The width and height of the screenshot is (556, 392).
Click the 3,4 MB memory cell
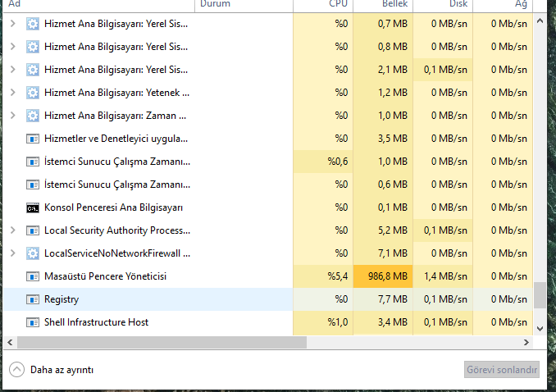pyautogui.click(x=383, y=322)
